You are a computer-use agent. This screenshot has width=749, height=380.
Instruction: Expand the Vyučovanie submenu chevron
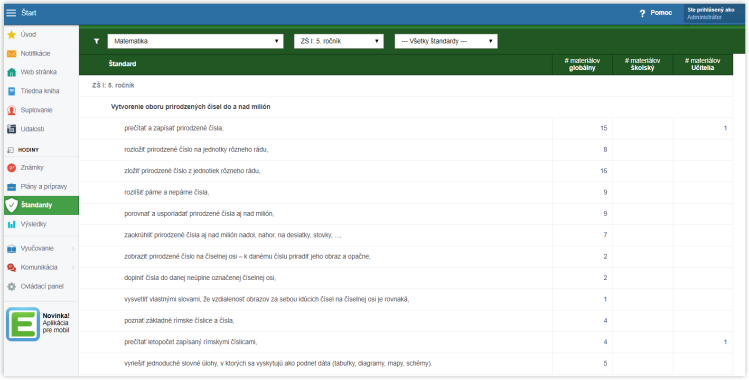click(x=73, y=249)
